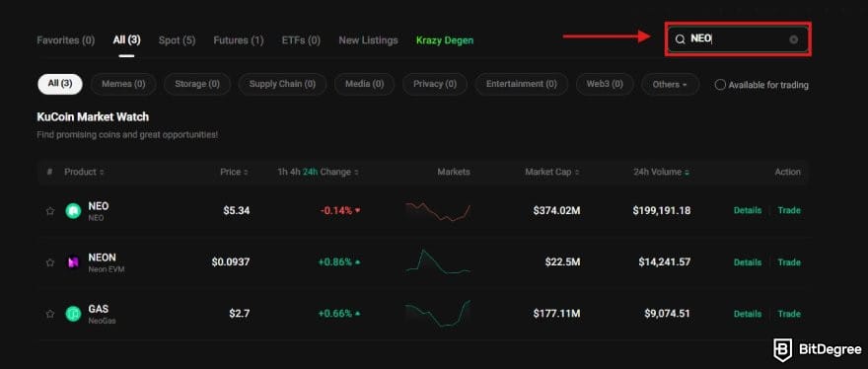The width and height of the screenshot is (868, 369).
Task: Sort by Change column
Action: coord(339,172)
